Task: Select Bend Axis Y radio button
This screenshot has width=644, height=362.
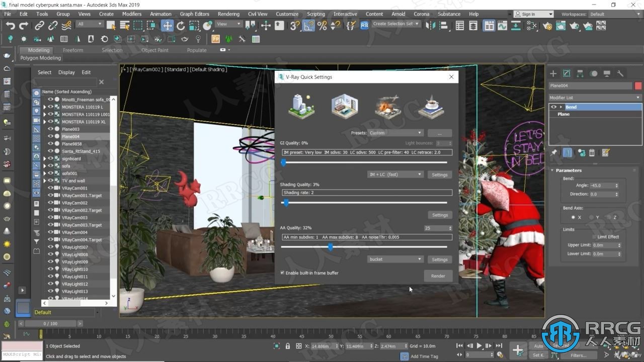Action: [591, 217]
